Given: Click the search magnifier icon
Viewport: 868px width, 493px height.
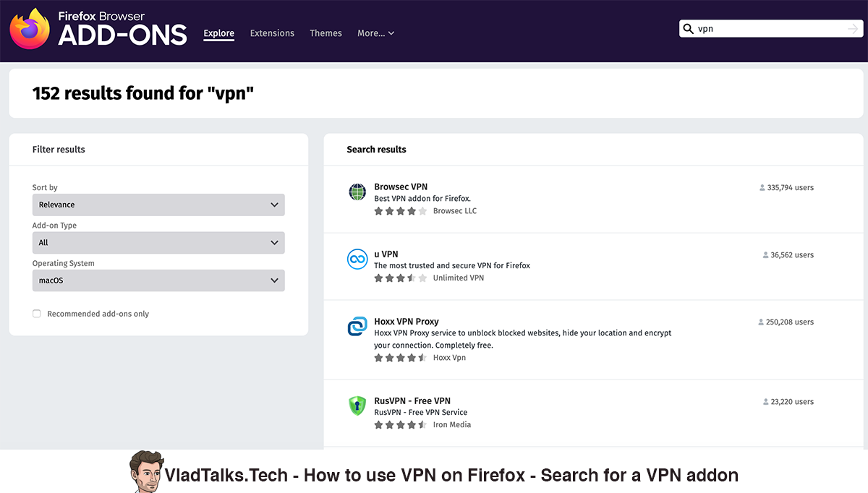Looking at the screenshot, I should [x=689, y=29].
